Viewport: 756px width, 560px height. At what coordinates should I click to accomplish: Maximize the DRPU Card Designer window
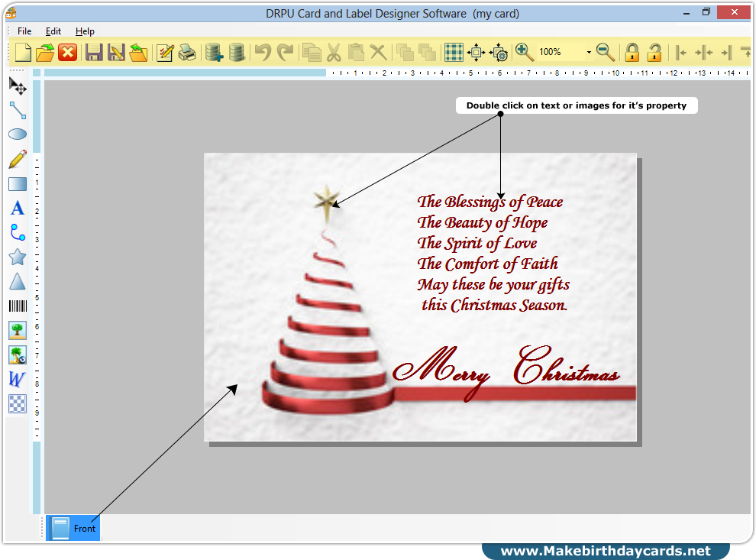(x=706, y=12)
